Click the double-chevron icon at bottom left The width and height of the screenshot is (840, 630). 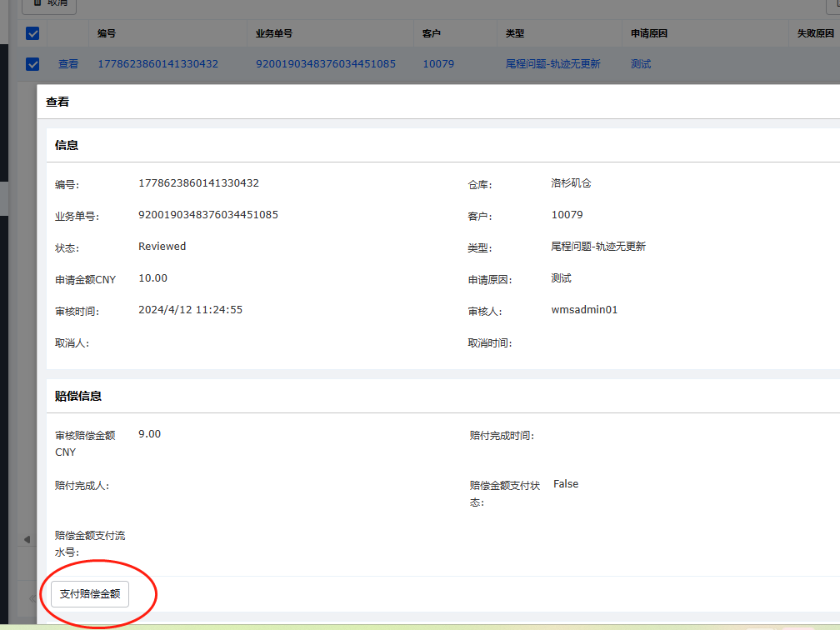(x=32, y=598)
